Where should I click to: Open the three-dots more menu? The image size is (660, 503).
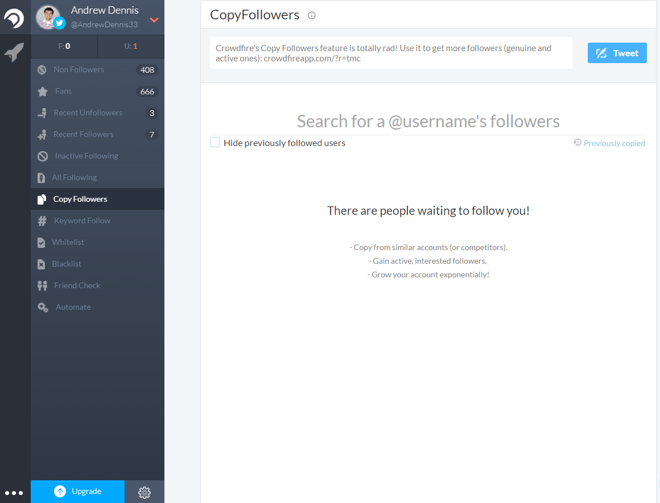14,492
